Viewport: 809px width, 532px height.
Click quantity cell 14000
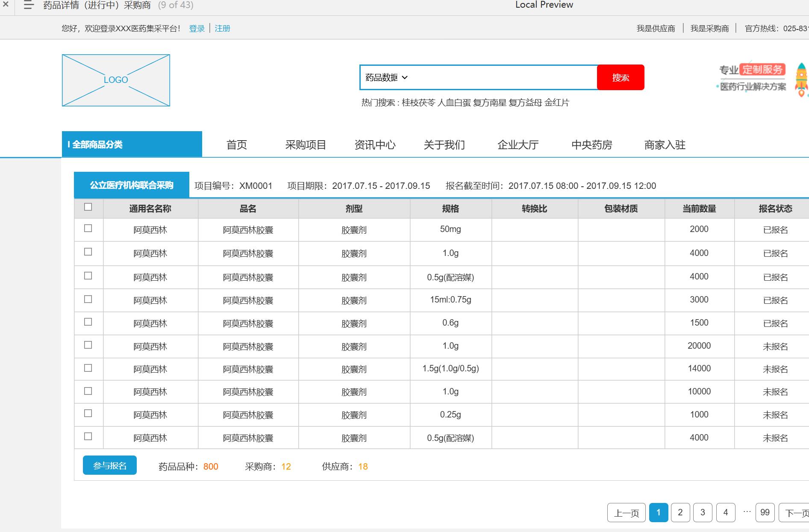click(699, 368)
